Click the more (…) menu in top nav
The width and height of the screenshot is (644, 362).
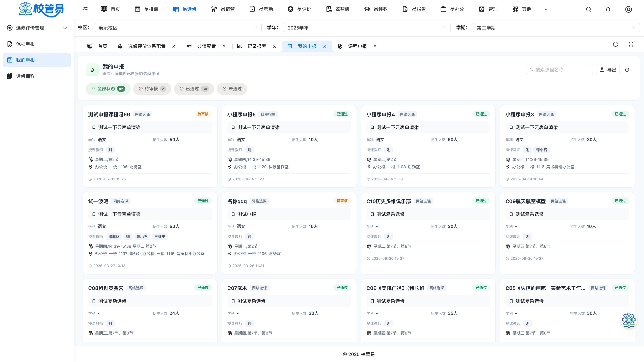[x=547, y=9]
